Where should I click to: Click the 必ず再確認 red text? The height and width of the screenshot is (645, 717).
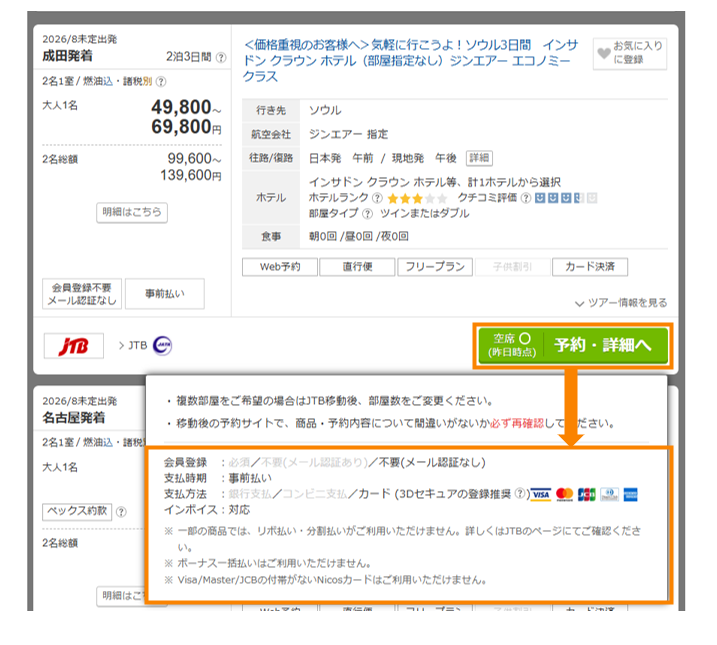pyautogui.click(x=517, y=423)
